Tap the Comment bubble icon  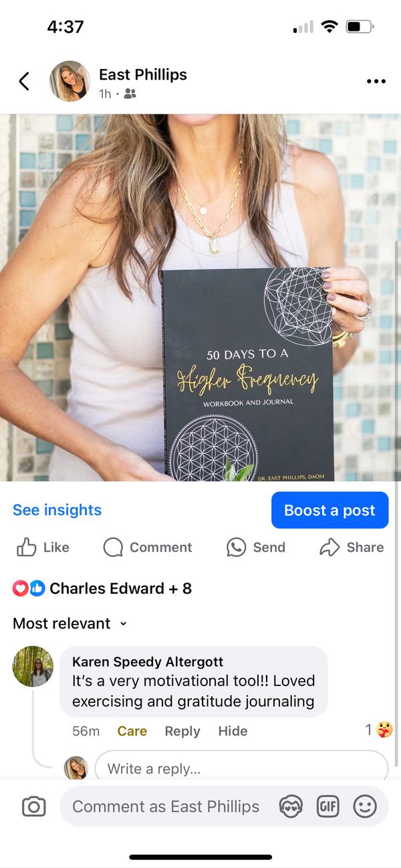click(x=113, y=548)
